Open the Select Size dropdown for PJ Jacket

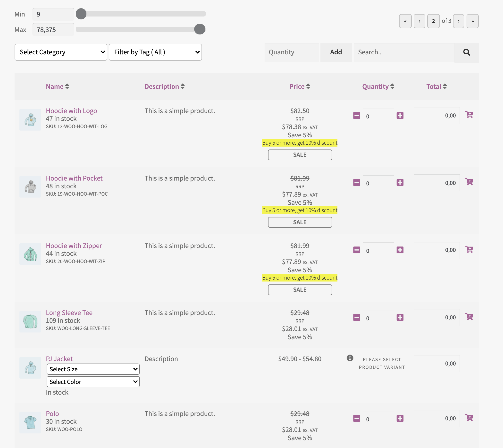pos(93,369)
